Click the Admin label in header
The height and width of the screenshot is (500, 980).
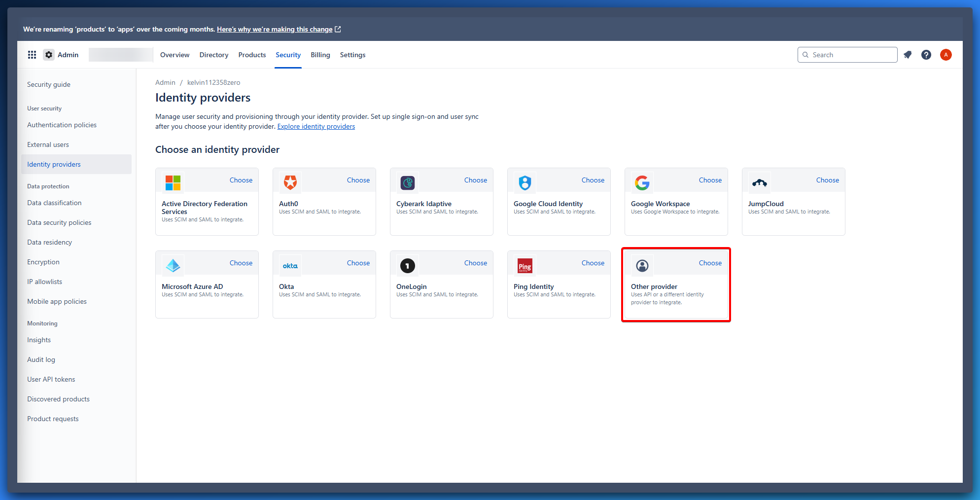coord(68,55)
